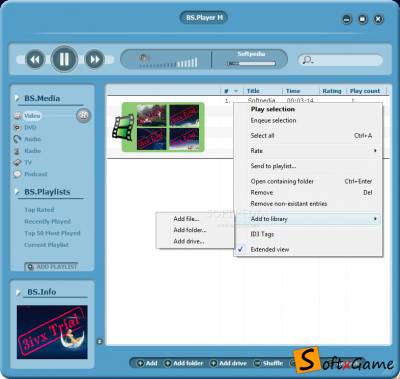Click the ADD PLAYLIST button
The image size is (400, 379).
click(51, 267)
